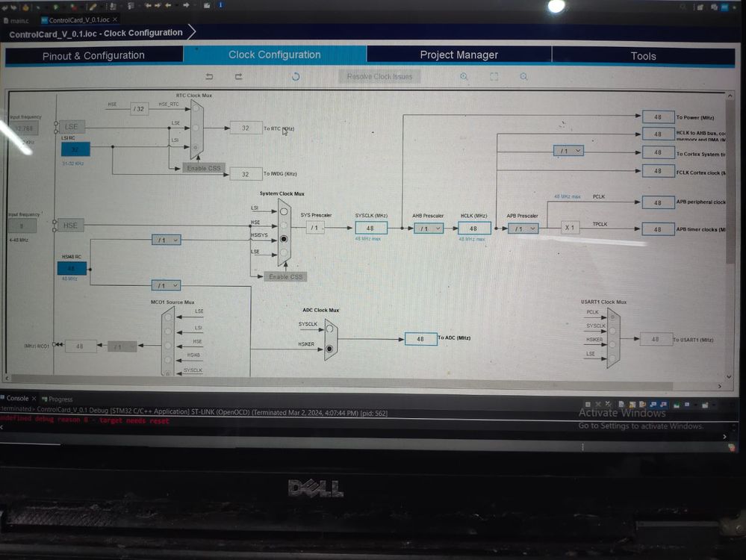
Task: Click the clock diagram vertical scrollbar thumb
Action: (x=730, y=181)
